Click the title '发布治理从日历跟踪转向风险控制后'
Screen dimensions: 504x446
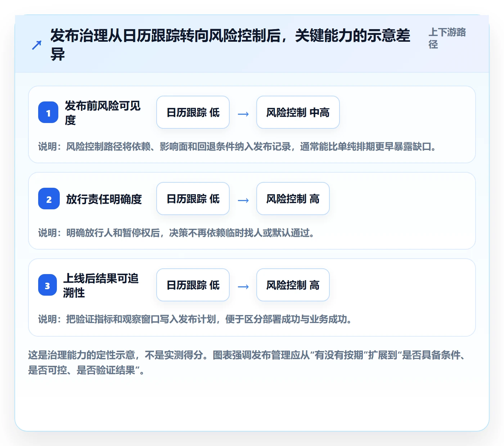230,45
